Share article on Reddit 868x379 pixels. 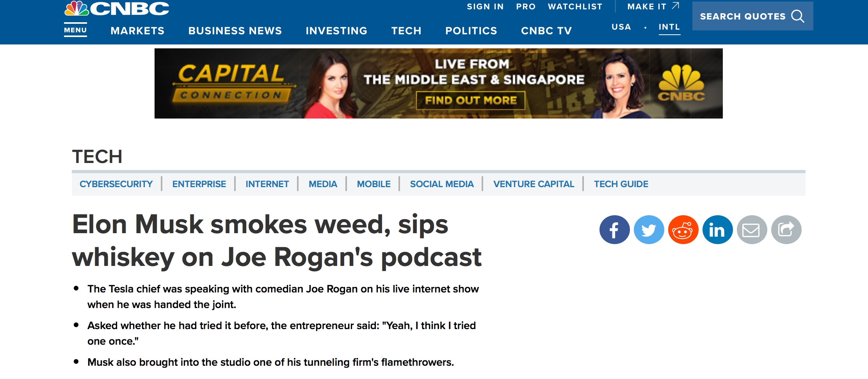[683, 230]
